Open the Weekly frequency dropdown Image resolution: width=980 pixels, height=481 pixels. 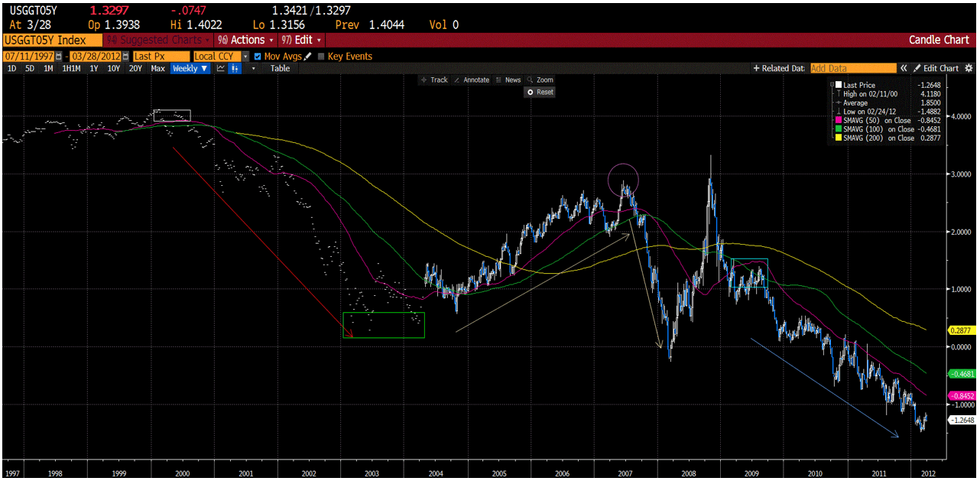click(x=191, y=68)
